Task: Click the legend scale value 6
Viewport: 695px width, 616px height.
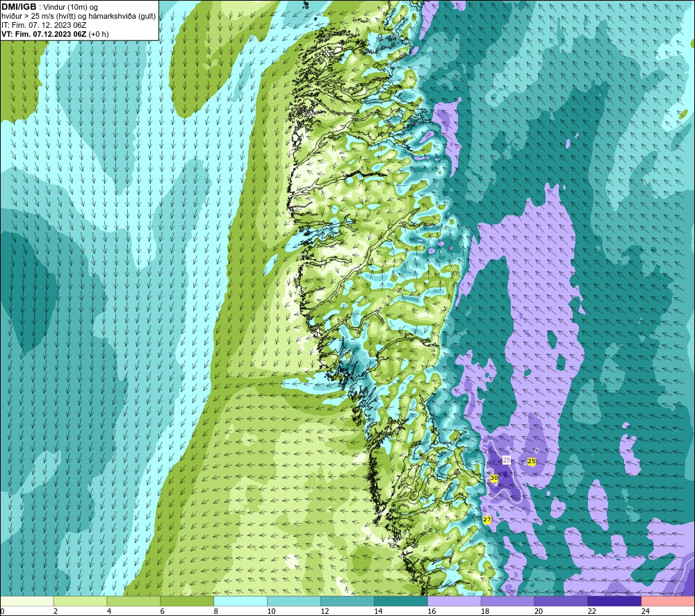Action: coord(162,611)
